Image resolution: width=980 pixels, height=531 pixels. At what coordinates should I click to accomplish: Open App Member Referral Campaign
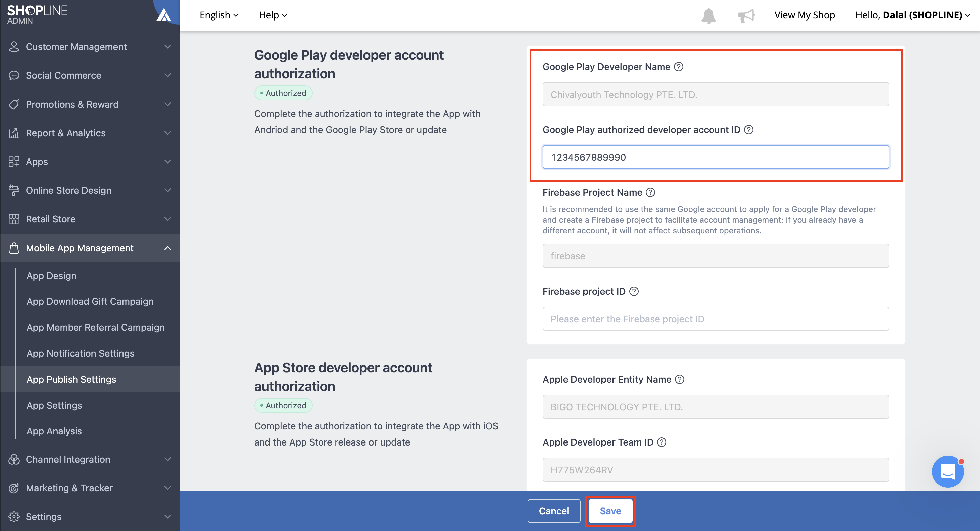(95, 327)
